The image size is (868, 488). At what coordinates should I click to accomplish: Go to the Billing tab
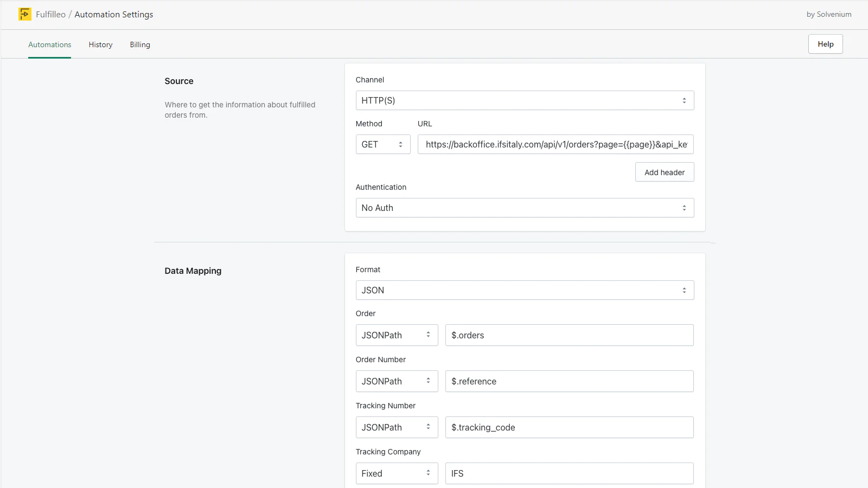[x=140, y=44]
